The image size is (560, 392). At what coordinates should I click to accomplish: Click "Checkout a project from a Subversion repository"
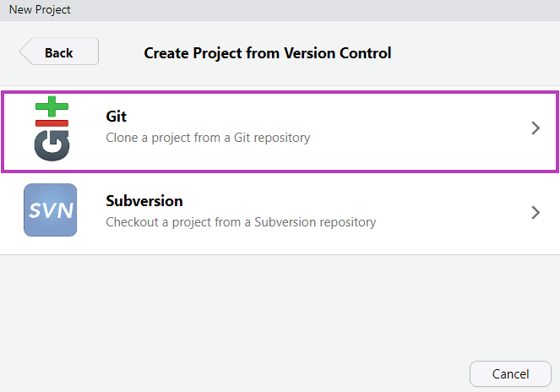tap(241, 222)
